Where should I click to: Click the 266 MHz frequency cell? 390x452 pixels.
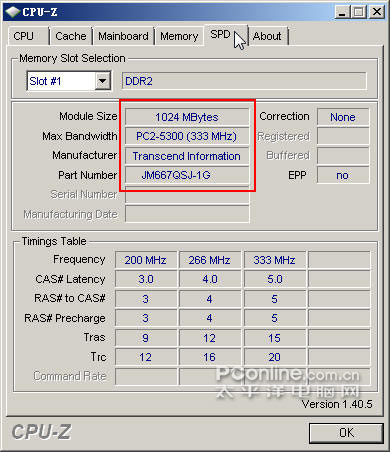pyautogui.click(x=210, y=260)
